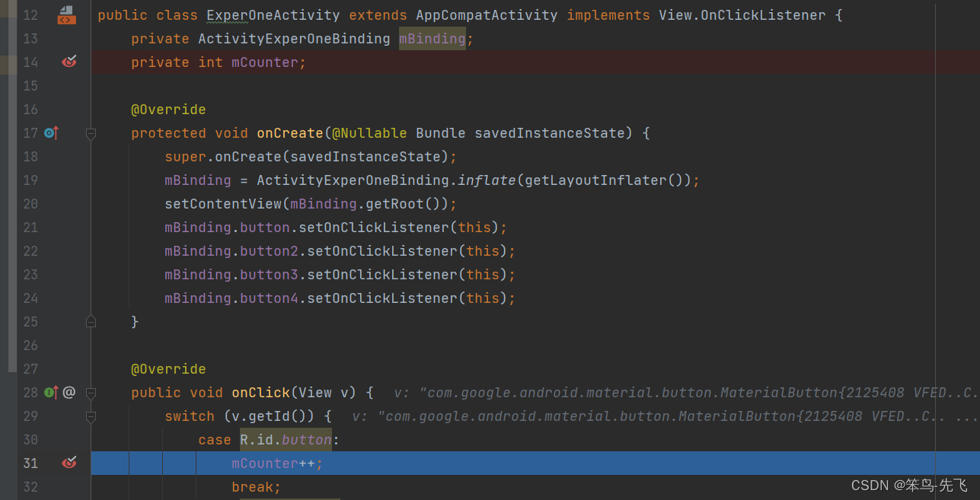Click the switch keyword on line 29
The image size is (980, 500).
point(190,416)
